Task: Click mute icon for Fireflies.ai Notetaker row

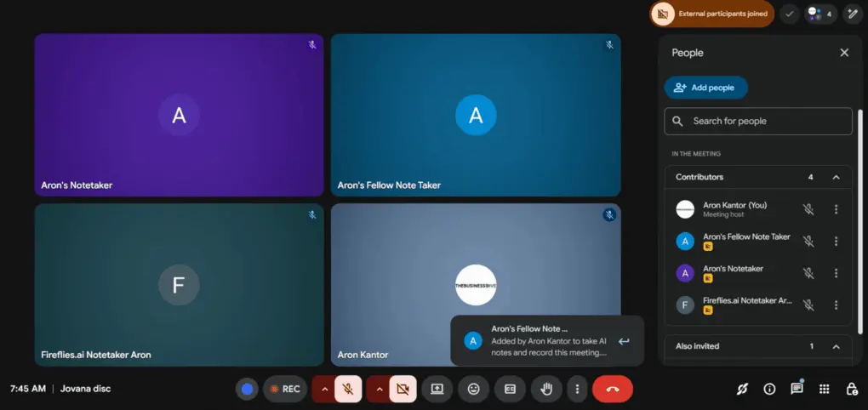Action: (808, 305)
